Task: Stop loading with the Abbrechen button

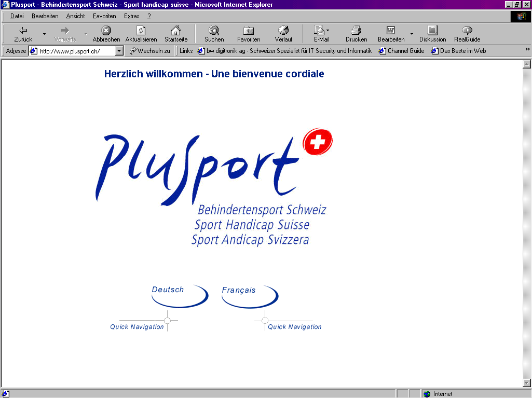Action: click(106, 34)
